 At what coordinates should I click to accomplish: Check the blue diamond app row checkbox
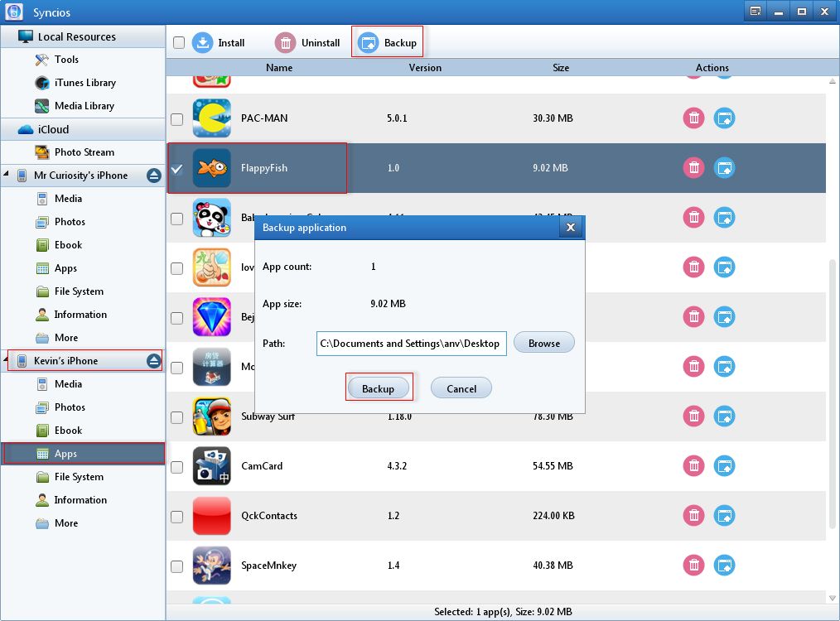176,318
